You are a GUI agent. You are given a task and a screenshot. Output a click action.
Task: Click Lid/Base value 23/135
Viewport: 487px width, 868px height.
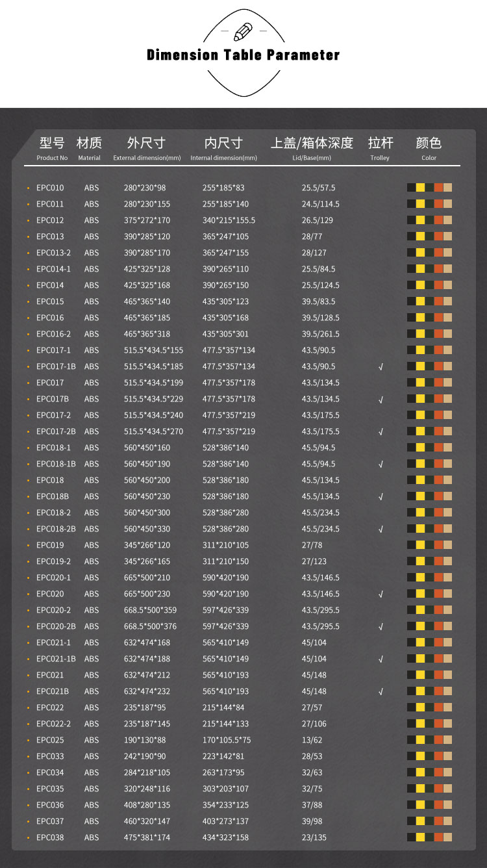[x=314, y=837]
